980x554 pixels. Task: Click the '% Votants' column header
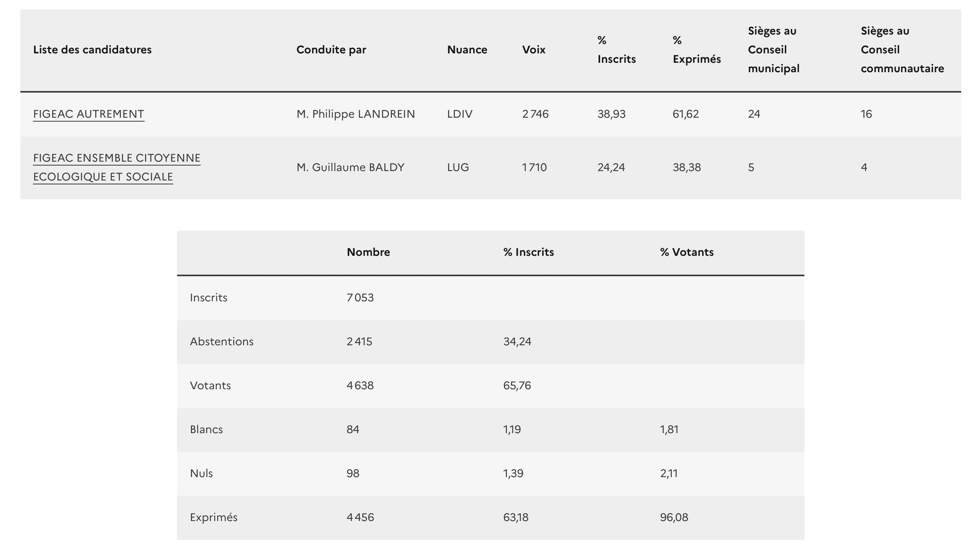(686, 252)
